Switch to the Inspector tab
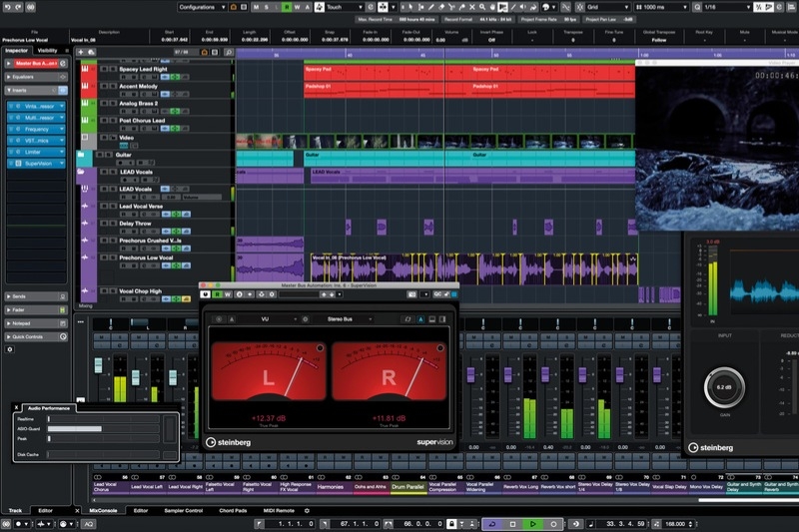This screenshot has height=532, width=799. coord(16,50)
